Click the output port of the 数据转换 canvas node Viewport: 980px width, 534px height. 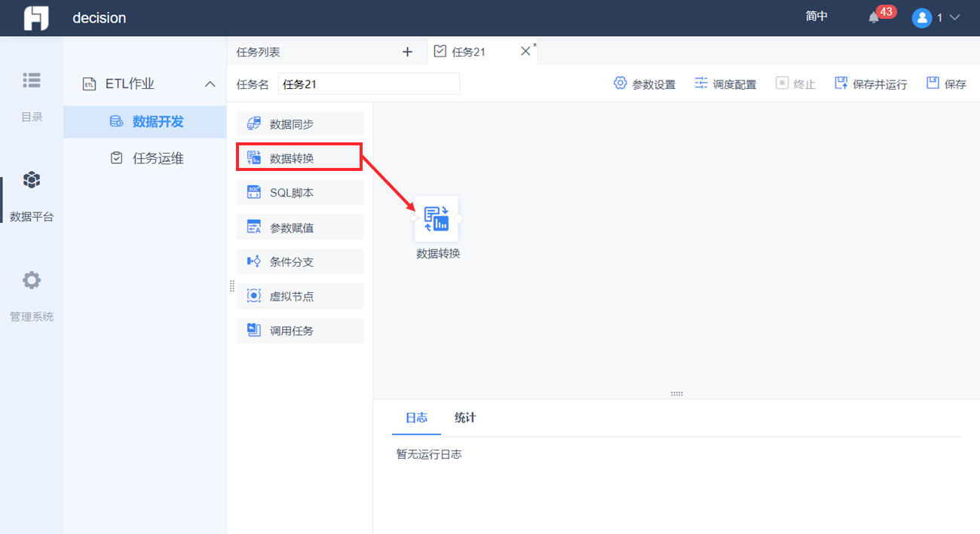[x=458, y=219]
